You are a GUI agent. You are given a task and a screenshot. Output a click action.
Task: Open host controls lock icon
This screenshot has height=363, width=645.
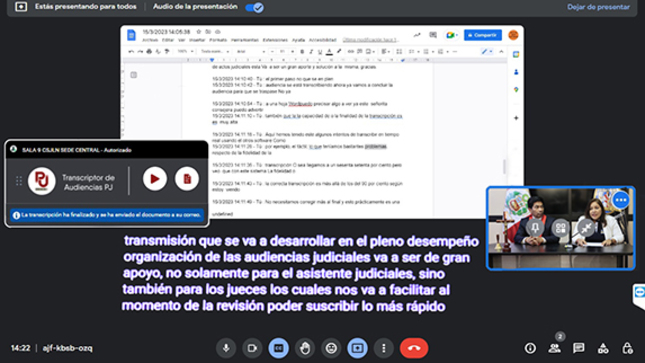627,348
